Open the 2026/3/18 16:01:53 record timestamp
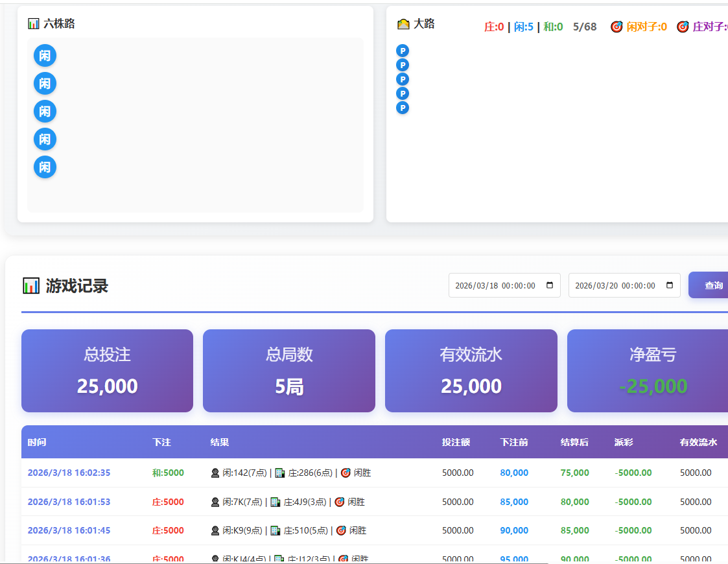Viewport: 728px width, 564px height. coord(69,502)
